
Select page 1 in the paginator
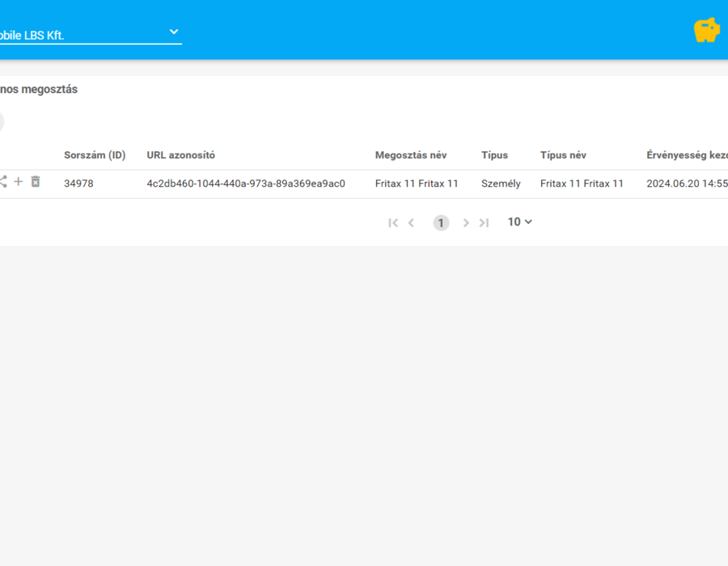click(x=441, y=223)
